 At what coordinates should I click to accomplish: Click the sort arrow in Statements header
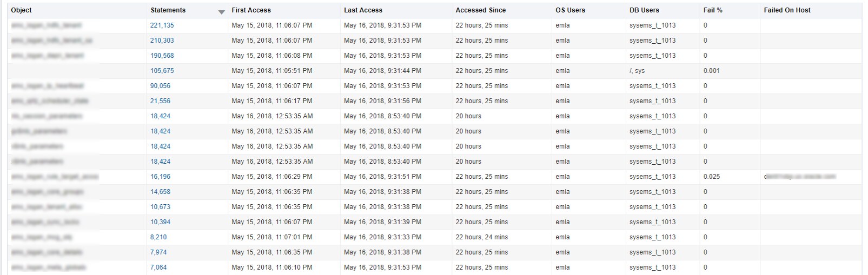click(x=221, y=12)
